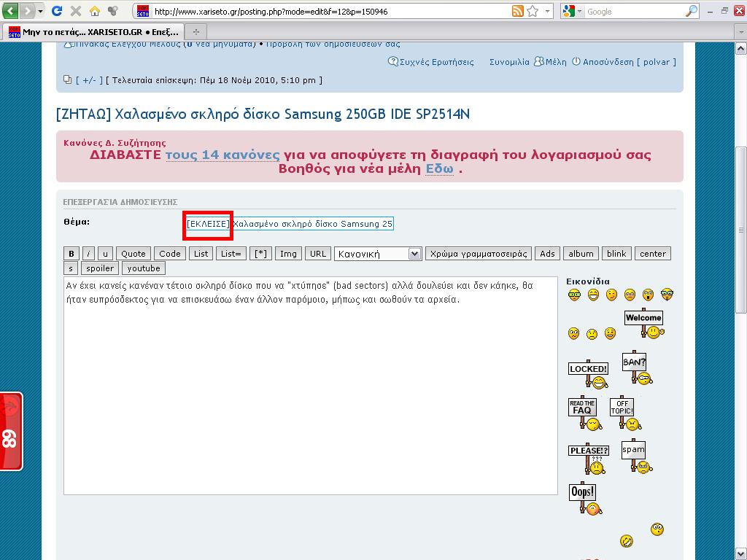Click the u underline BBCode button
Image resolution: width=747 pixels, height=560 pixels.
pos(105,254)
